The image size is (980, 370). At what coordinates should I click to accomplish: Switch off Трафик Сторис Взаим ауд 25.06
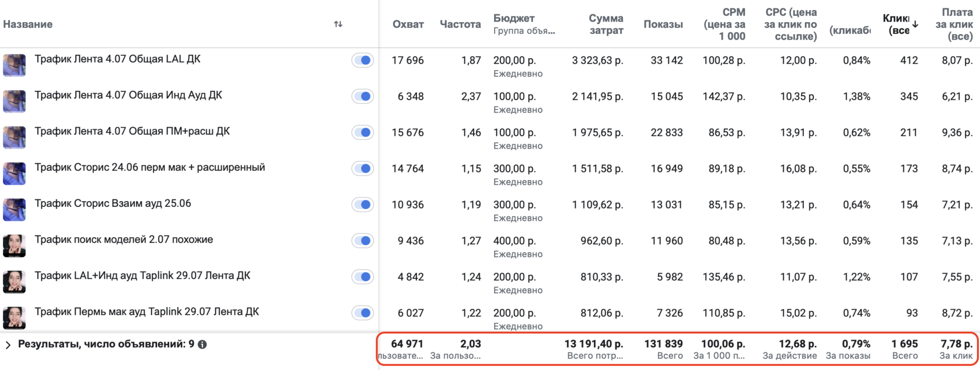coord(362,205)
